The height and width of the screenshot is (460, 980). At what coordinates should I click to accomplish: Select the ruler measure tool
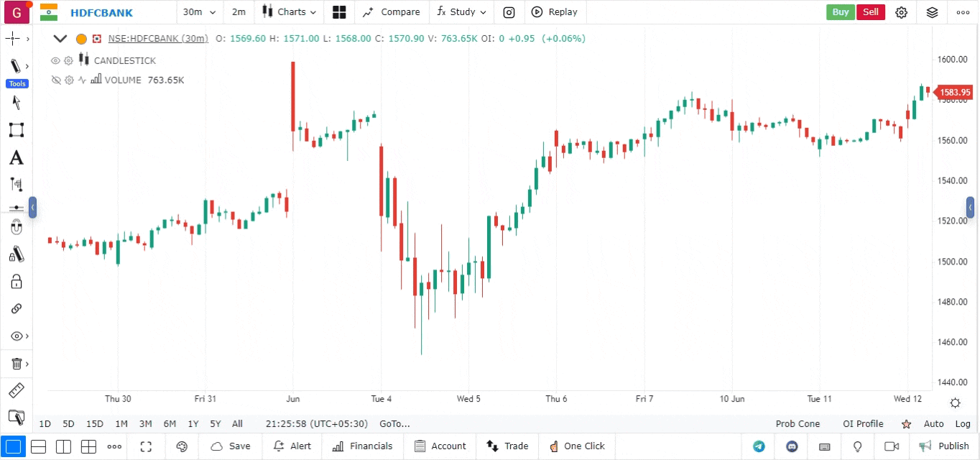tap(16, 391)
